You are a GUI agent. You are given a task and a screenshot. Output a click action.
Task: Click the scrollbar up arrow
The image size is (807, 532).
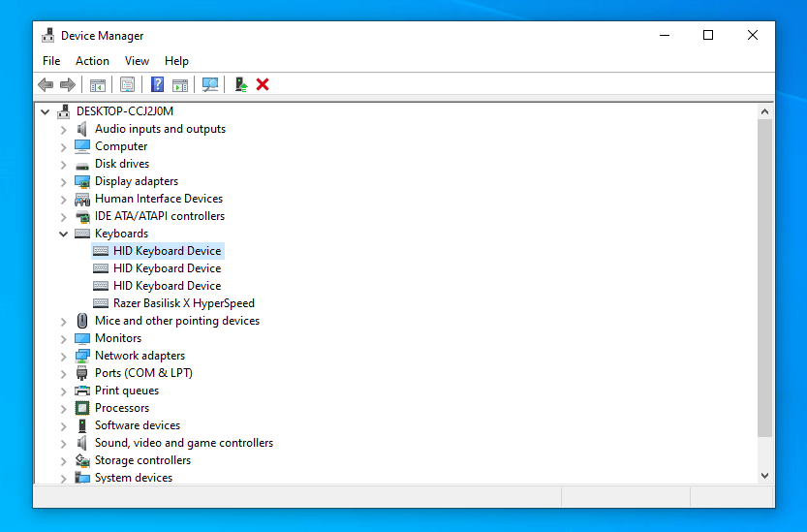764,111
